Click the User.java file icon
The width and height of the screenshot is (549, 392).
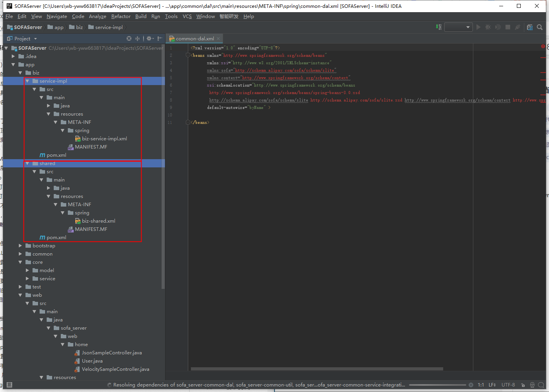[78, 361]
